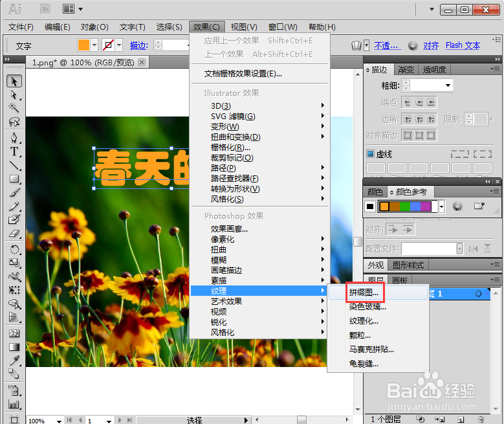Open the artboard number dropdown
504x424 pixels.
click(x=109, y=421)
